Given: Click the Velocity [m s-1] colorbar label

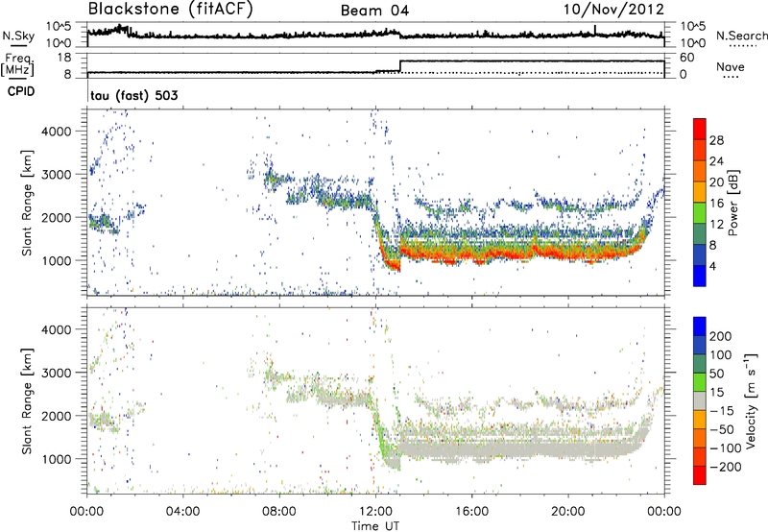Looking at the screenshot, I should pos(751,400).
